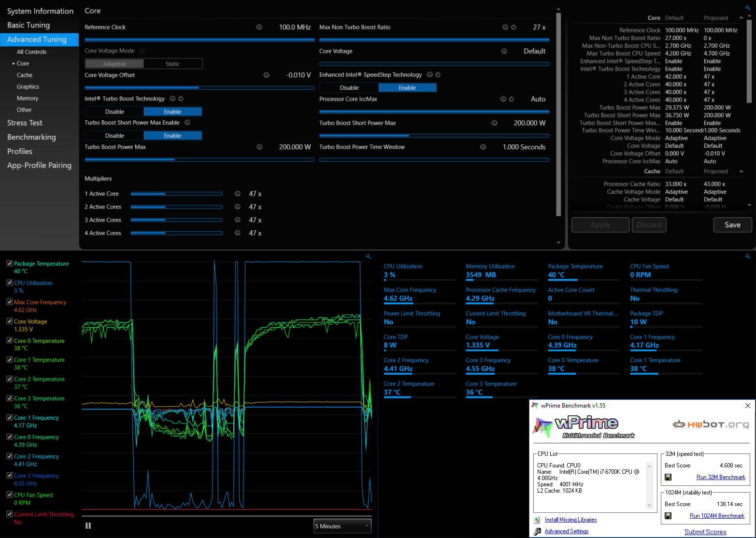756x538 pixels.
Task: Toggle CPU Fan Speed graph checkbox
Action: pos(9,495)
